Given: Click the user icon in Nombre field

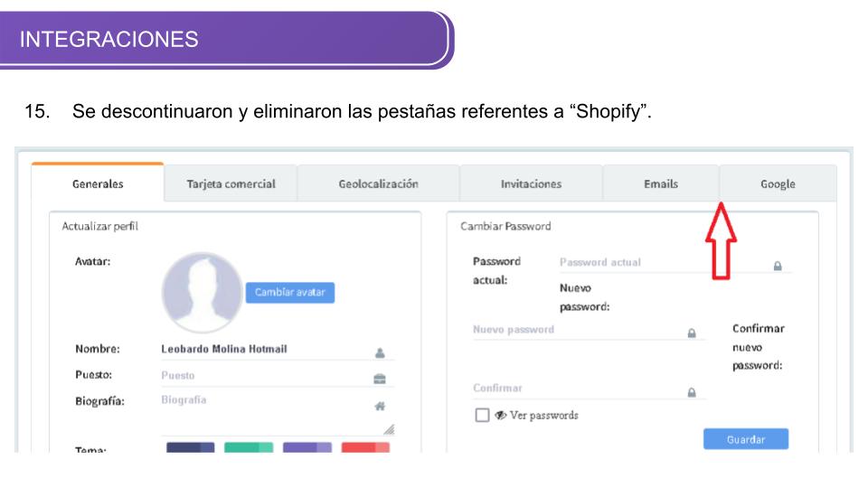Looking at the screenshot, I should point(380,352).
